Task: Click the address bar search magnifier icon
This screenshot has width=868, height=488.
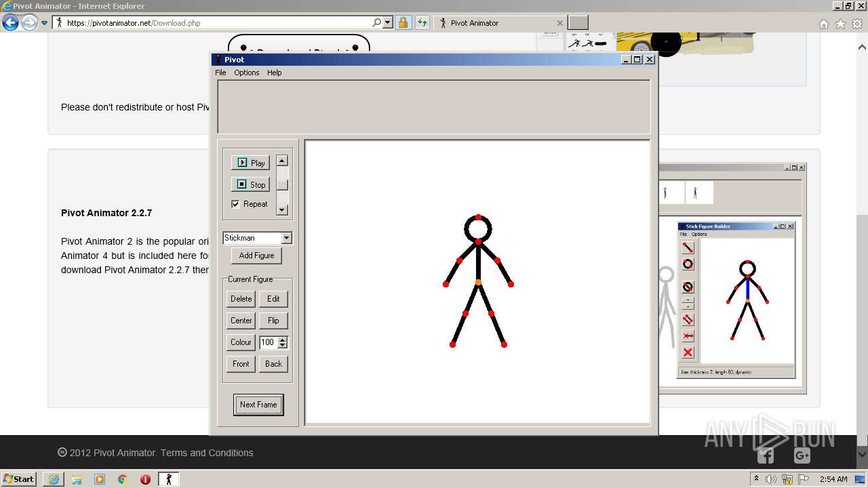Action: click(x=377, y=22)
